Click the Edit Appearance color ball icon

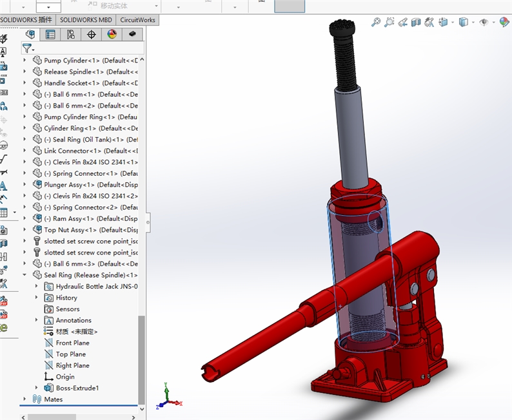tap(504, 22)
